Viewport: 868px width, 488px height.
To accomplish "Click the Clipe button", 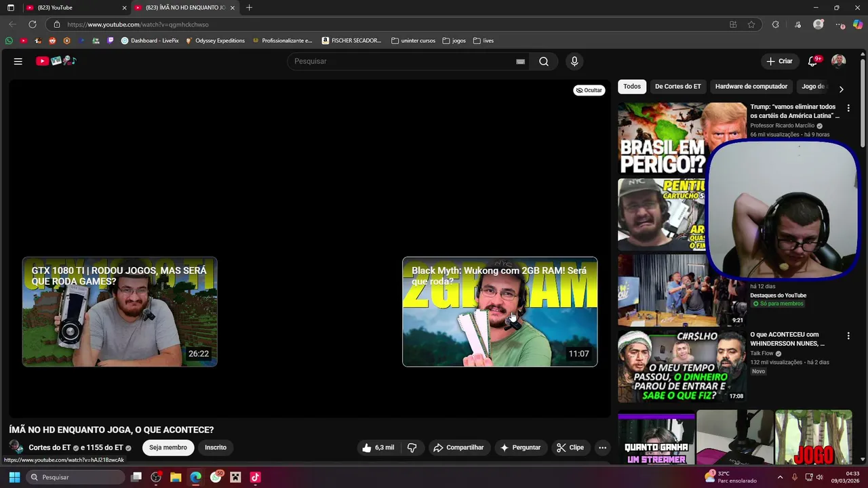I will (x=570, y=447).
